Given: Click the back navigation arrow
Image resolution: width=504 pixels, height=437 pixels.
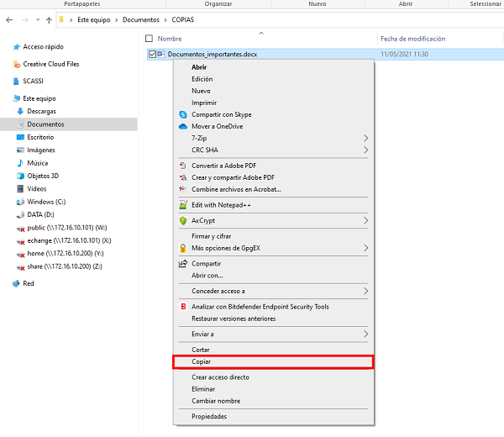Looking at the screenshot, I should tap(9, 18).
